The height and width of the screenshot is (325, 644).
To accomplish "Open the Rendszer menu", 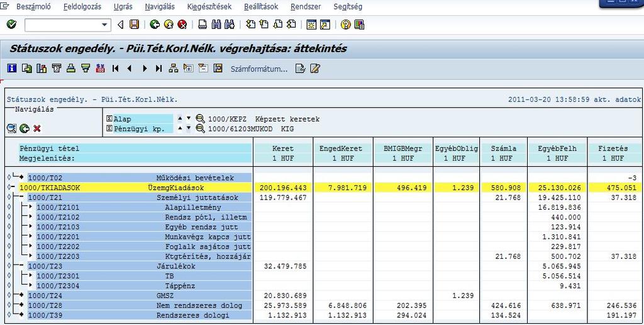I will tap(306, 6).
